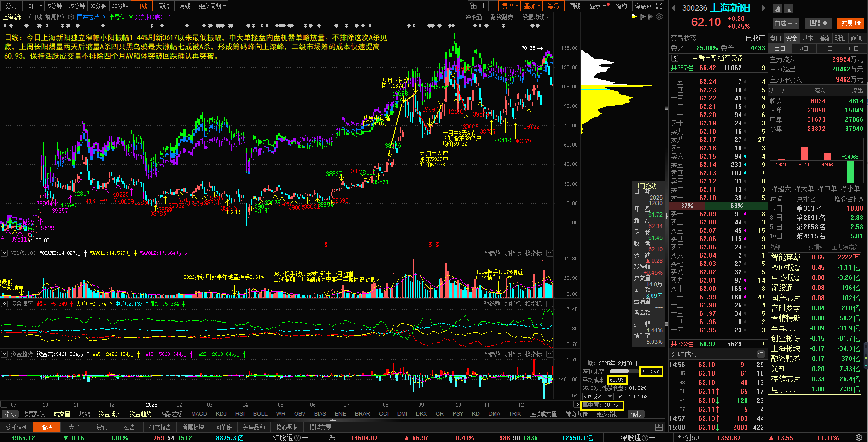Click the 融 margin trading badge
The height and width of the screenshot is (442, 868).
[777, 9]
